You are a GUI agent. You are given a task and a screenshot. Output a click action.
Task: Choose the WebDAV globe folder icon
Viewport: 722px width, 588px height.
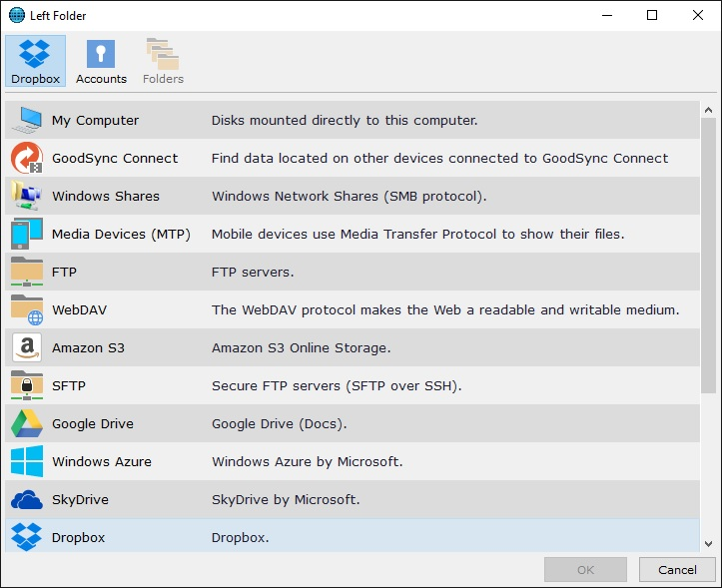26,309
